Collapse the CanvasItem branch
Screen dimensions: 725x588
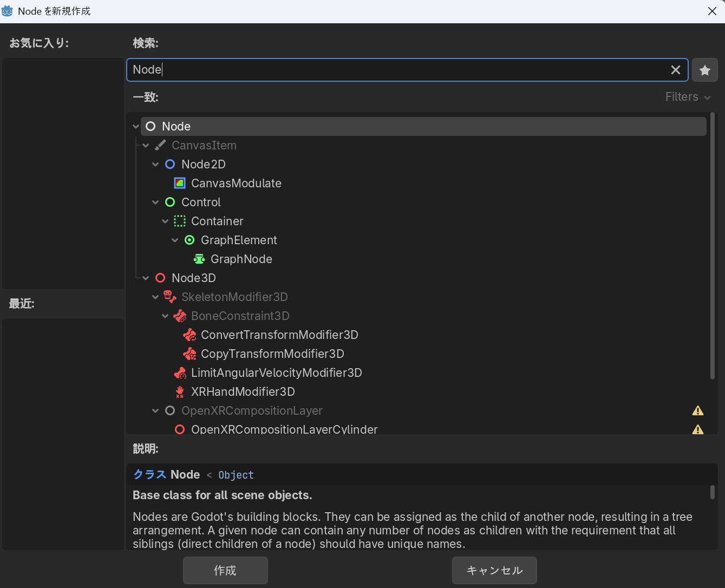(x=146, y=145)
